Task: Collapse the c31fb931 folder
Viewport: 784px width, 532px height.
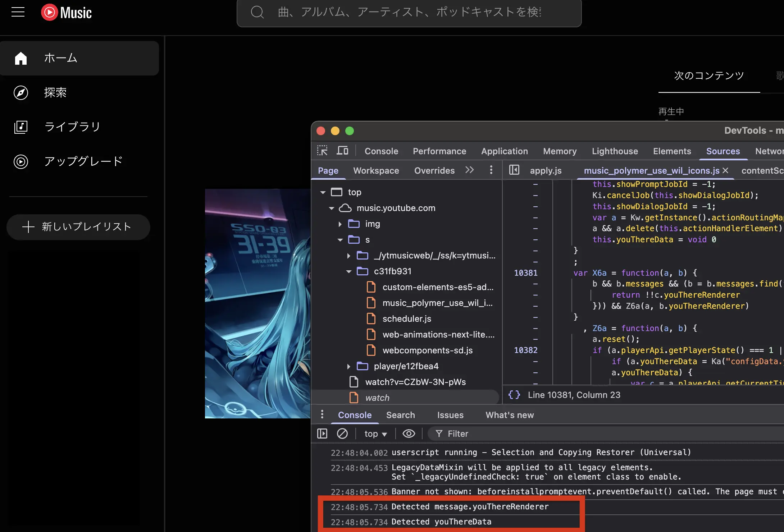Action: pos(349,272)
